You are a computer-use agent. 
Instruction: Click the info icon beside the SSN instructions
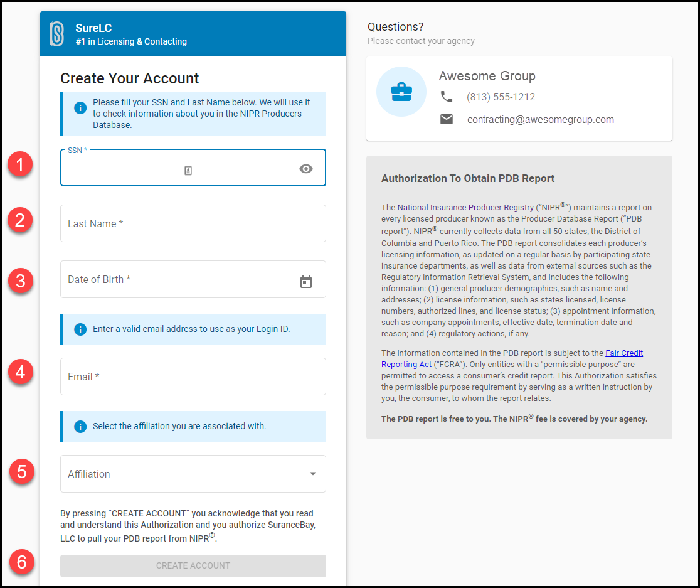[x=80, y=107]
